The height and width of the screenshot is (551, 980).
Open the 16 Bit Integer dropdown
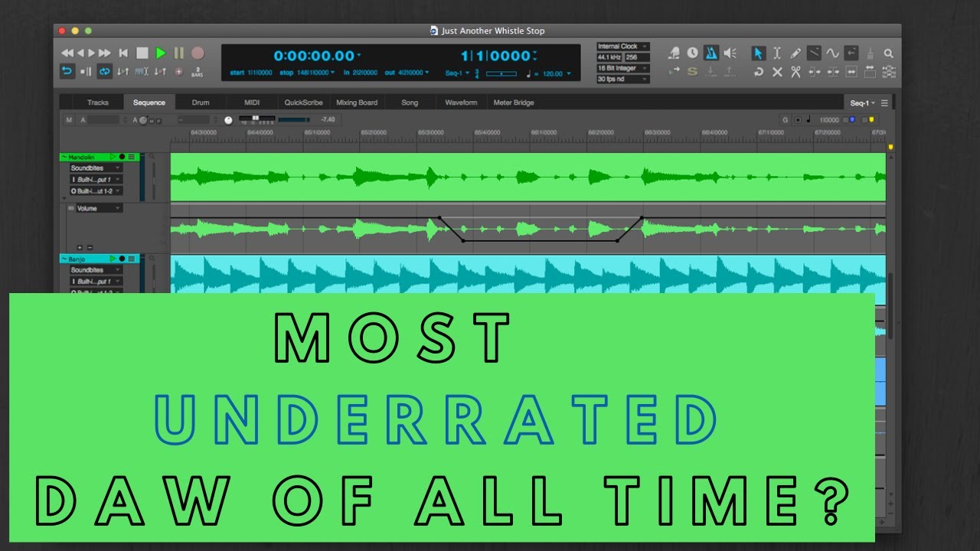[623, 68]
